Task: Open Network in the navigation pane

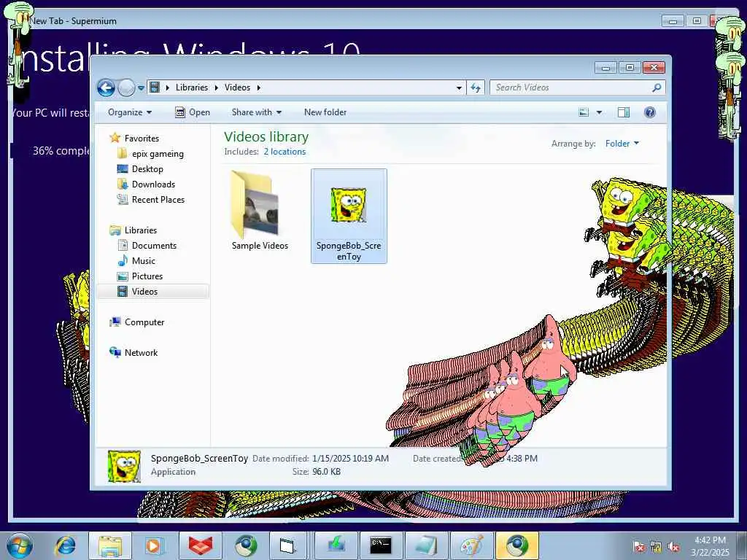Action: point(141,353)
